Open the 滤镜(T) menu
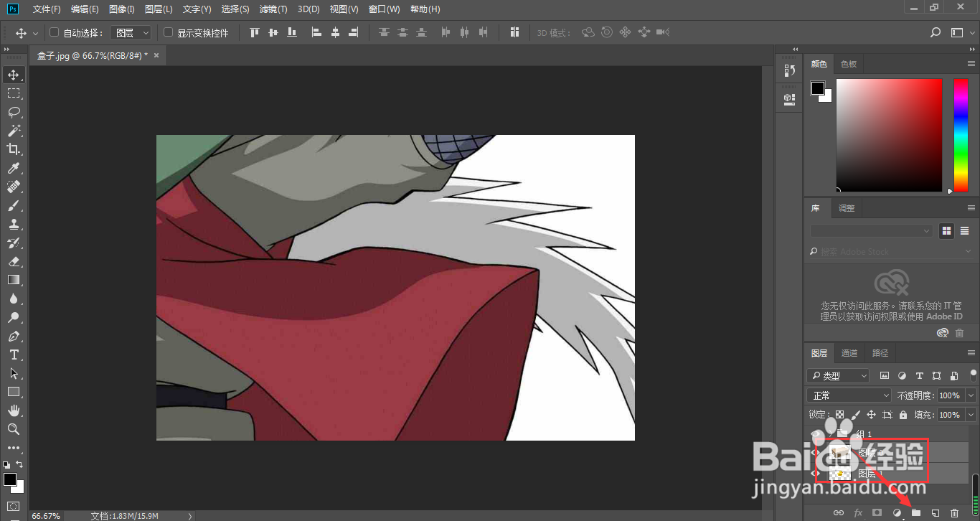This screenshot has height=521, width=980. pyautogui.click(x=273, y=9)
